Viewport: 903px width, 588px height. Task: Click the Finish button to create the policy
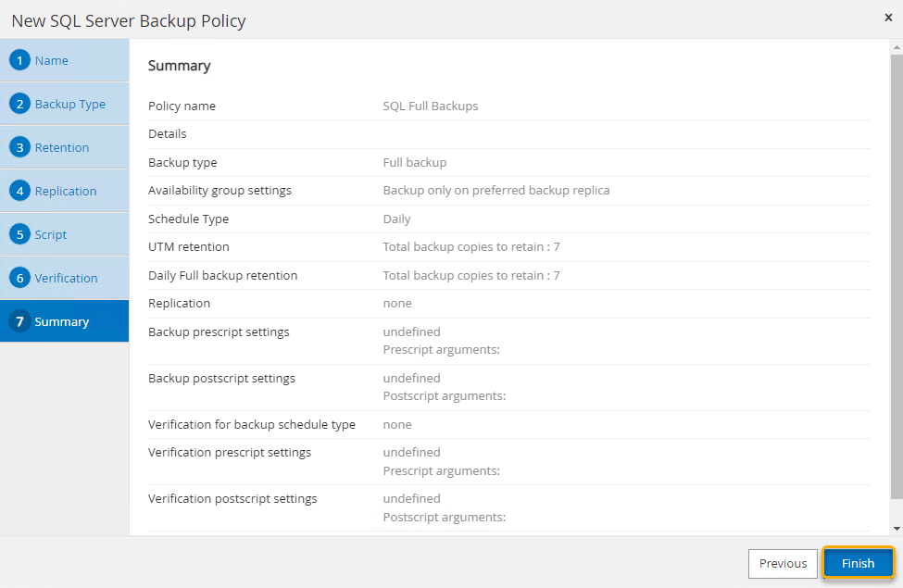coord(857,563)
